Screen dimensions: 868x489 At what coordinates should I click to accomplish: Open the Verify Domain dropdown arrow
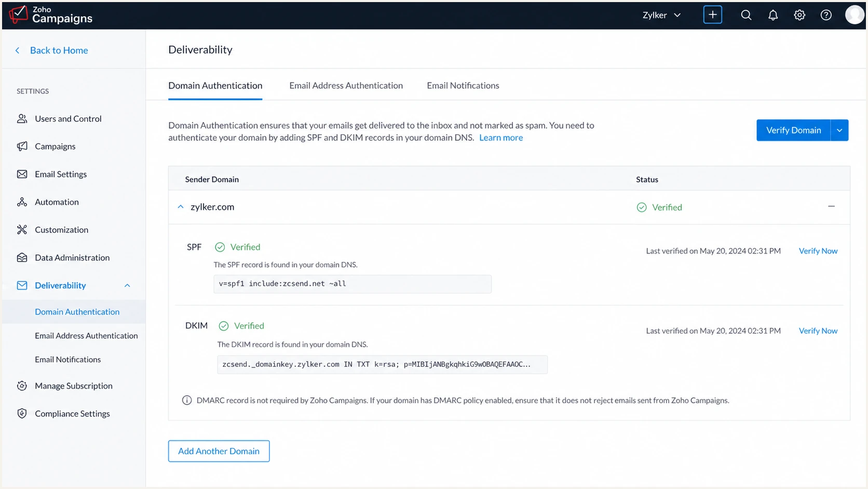(x=839, y=130)
